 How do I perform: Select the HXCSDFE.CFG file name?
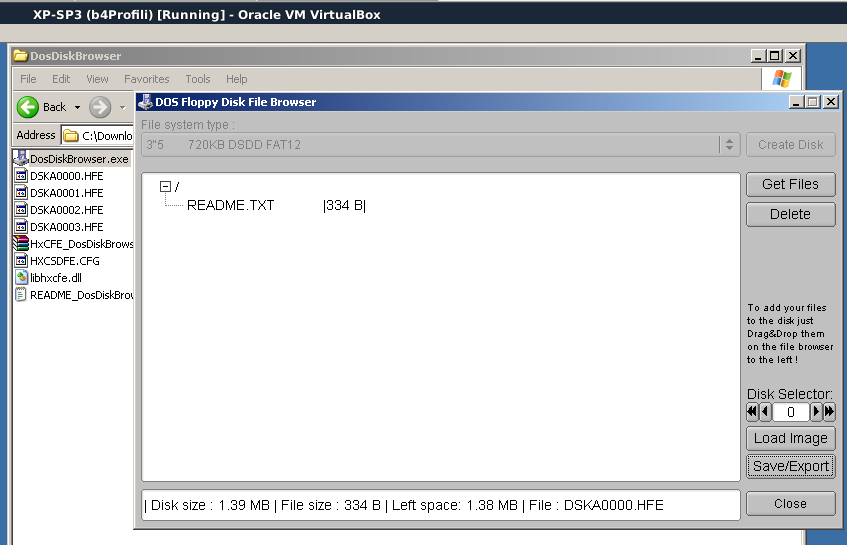click(65, 261)
